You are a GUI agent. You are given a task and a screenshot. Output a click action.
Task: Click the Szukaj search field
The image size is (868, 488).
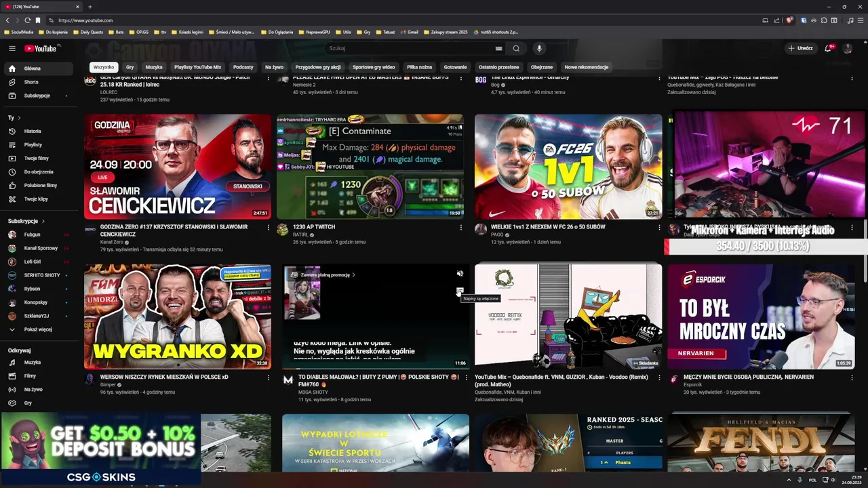click(414, 48)
